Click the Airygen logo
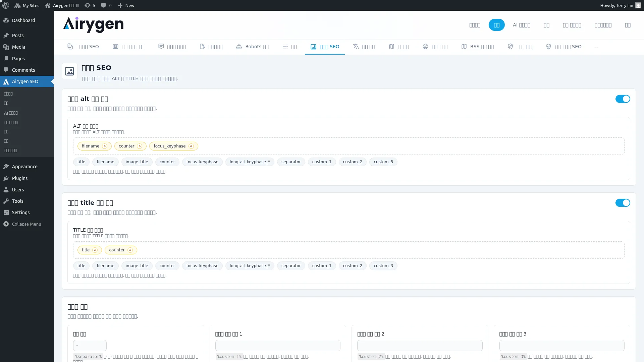Viewport: 644px width, 362px height. coord(93,25)
